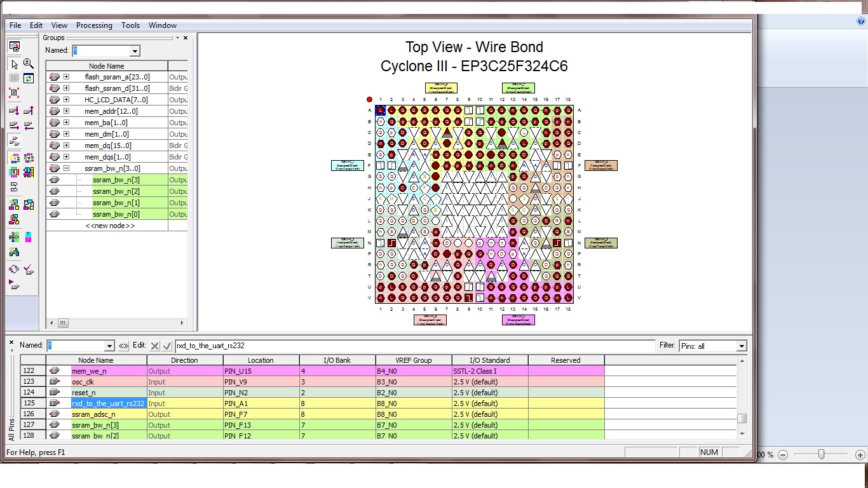Close the Groups panel
The width and height of the screenshot is (868, 488).
[x=186, y=37]
